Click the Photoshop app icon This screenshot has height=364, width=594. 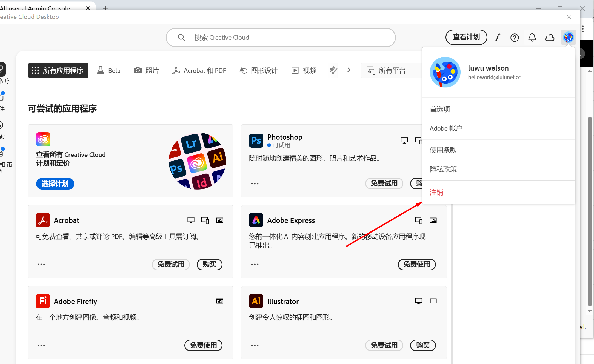pyautogui.click(x=256, y=141)
